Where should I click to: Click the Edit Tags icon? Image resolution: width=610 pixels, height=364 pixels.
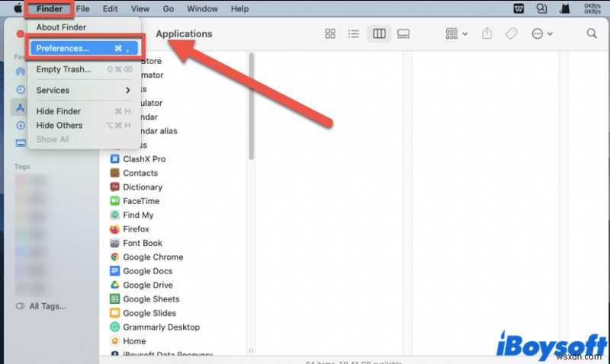click(511, 34)
